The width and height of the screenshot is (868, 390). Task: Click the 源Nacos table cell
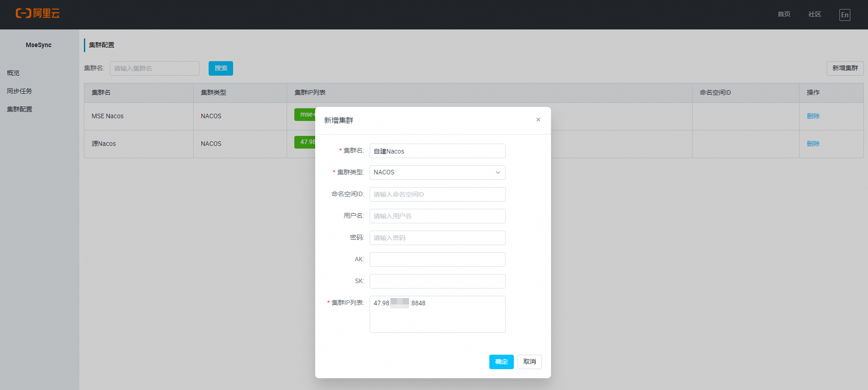[x=139, y=144]
